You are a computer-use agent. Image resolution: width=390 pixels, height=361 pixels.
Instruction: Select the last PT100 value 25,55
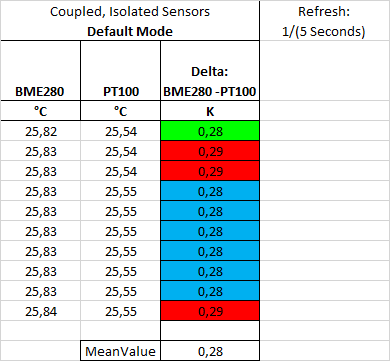(120, 311)
